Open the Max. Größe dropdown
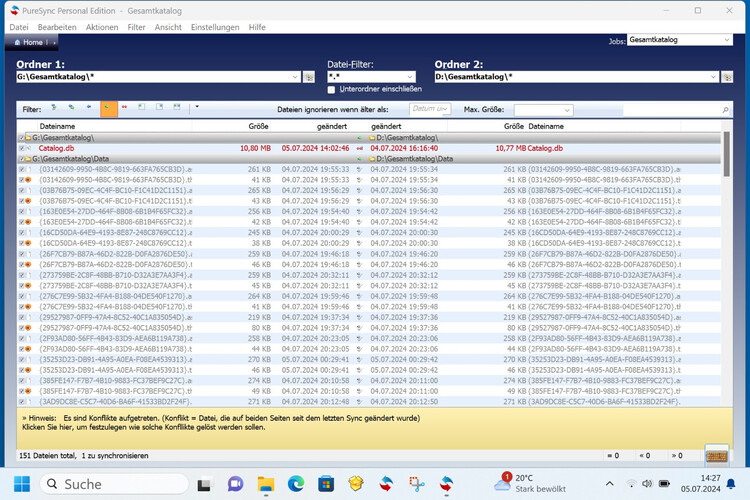The height and width of the screenshot is (500, 750). pyautogui.click(x=567, y=110)
